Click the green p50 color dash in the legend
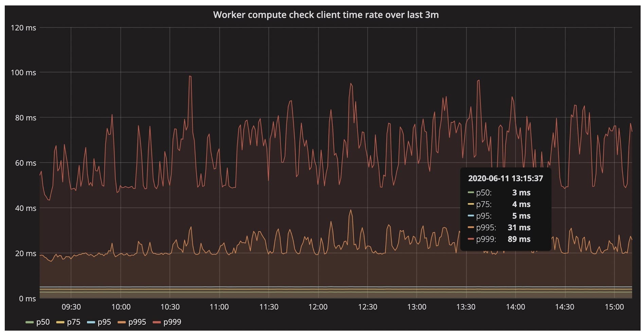644x333 pixels. coord(30,322)
